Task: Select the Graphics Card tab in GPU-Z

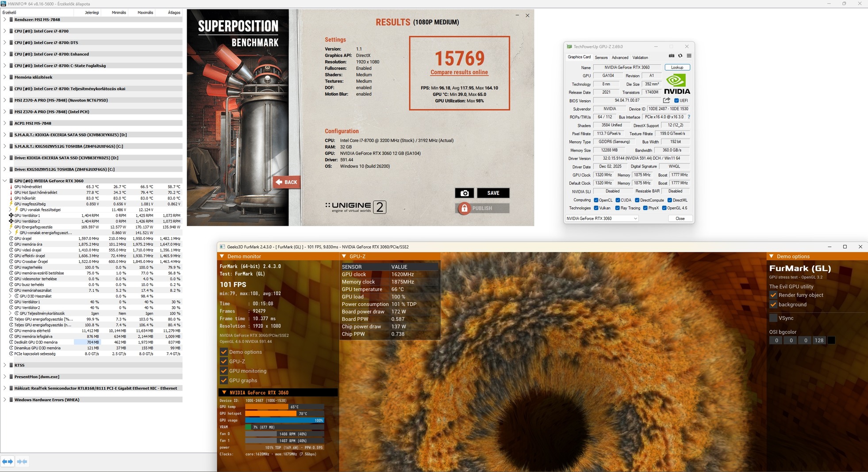Action: pyautogui.click(x=579, y=57)
